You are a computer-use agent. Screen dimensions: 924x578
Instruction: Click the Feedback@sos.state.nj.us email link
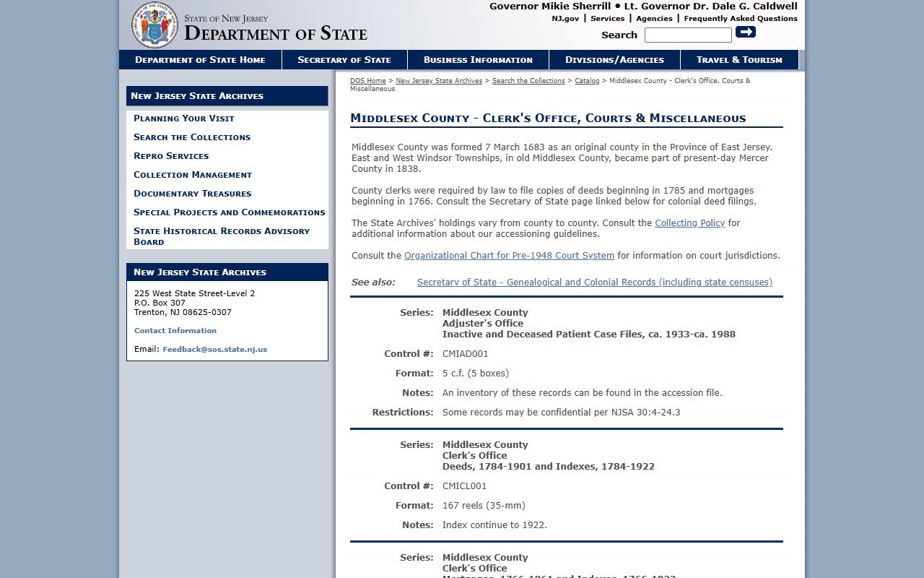pos(214,350)
